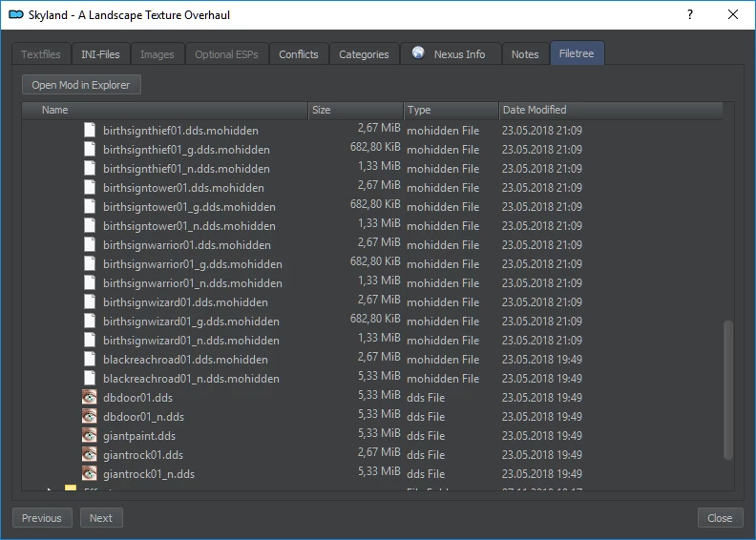This screenshot has width=756, height=540.
Task: Click the birthsignthief01.dds.mohidden file icon
Action: point(90,130)
